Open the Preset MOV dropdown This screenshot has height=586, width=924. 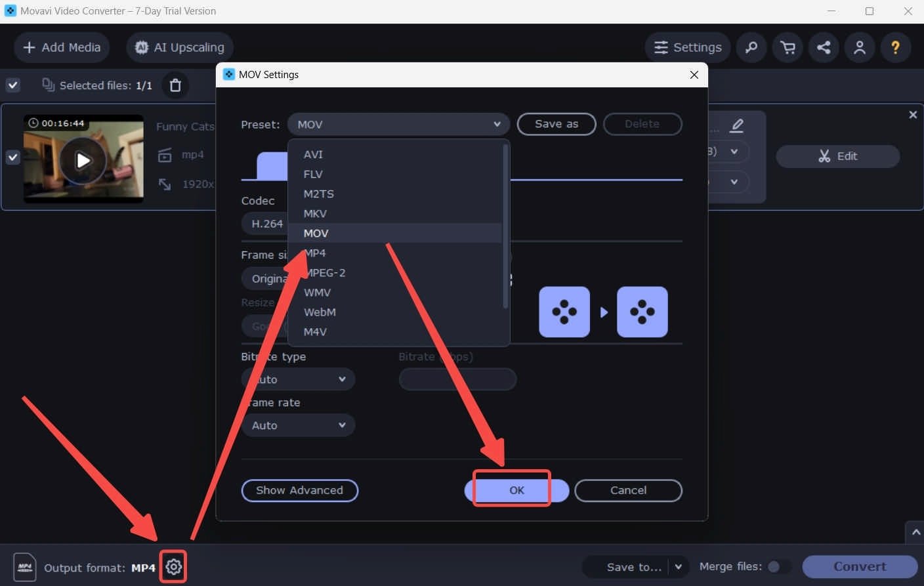[398, 124]
